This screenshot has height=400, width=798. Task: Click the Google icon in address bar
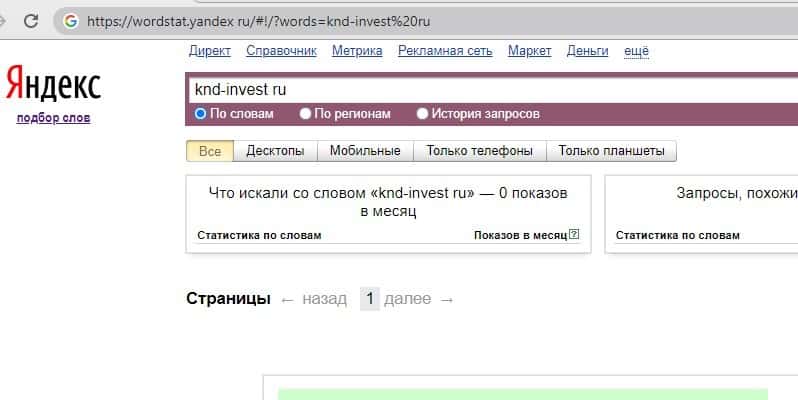coord(69,20)
